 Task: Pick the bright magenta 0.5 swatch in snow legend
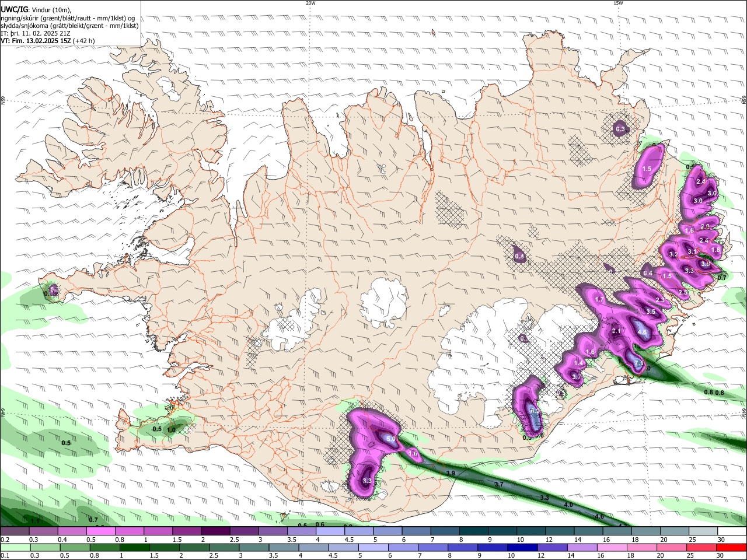[x=100, y=531]
